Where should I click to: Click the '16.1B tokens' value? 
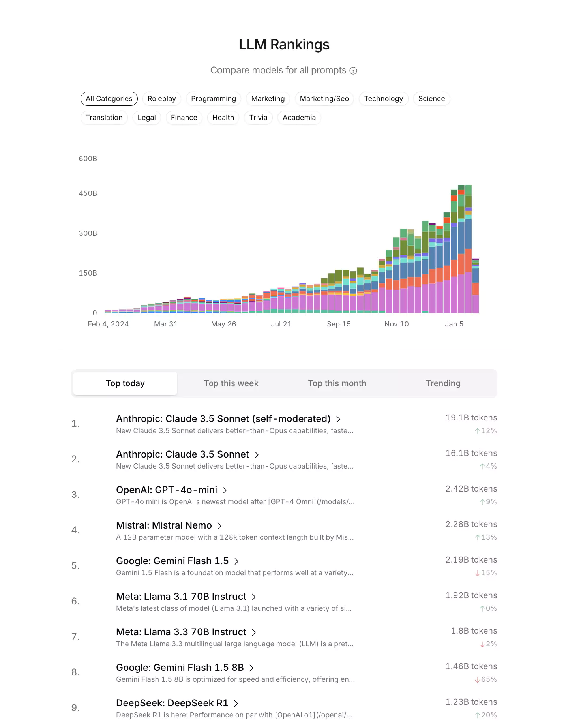pyautogui.click(x=471, y=453)
